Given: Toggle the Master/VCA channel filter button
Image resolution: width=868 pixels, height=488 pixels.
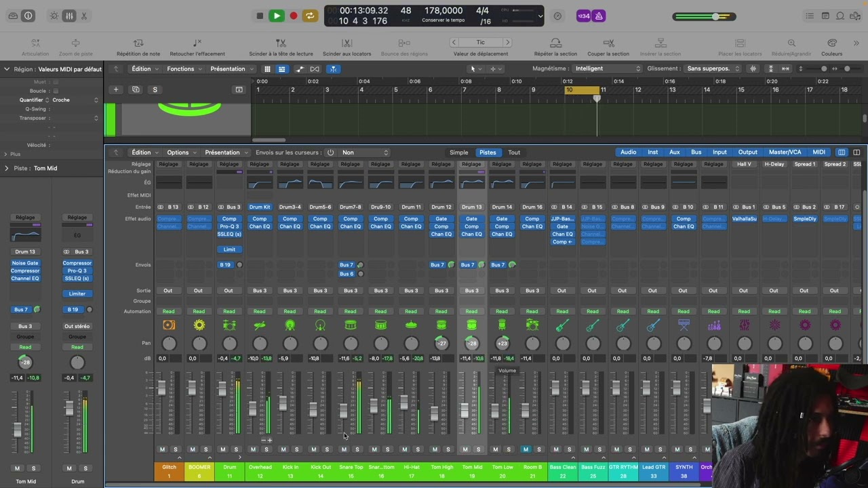Looking at the screenshot, I should [x=785, y=152].
